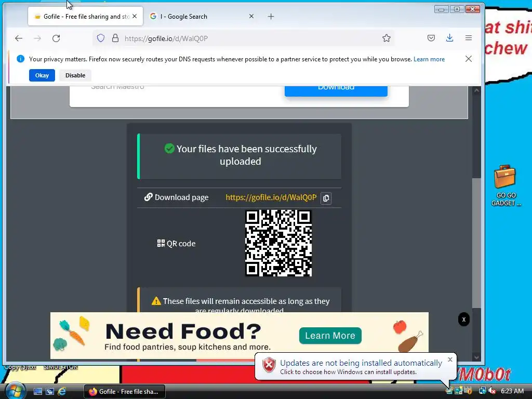
Task: Reload the Gofile page
Action: [x=56, y=38]
